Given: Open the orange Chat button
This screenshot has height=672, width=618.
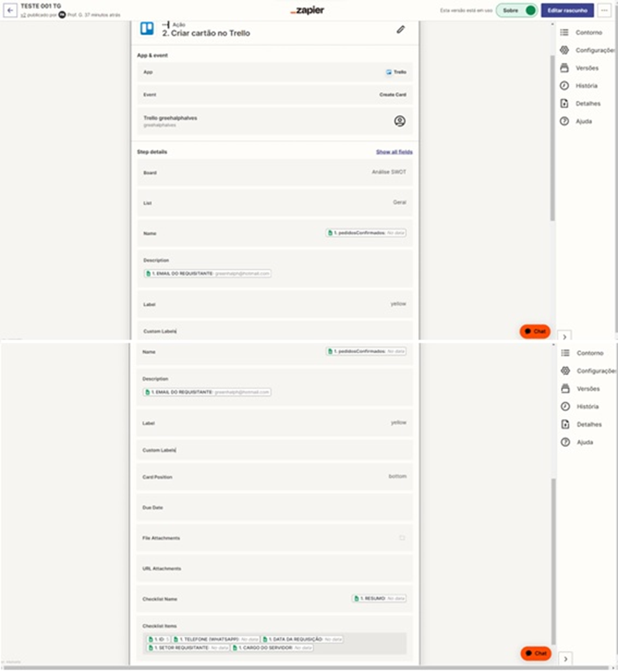Looking at the screenshot, I should [535, 332].
